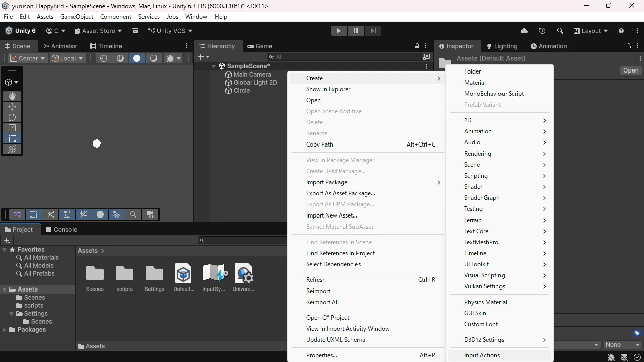
Task: Toggle shaded draw mode white sphere button
Action: [137, 58]
